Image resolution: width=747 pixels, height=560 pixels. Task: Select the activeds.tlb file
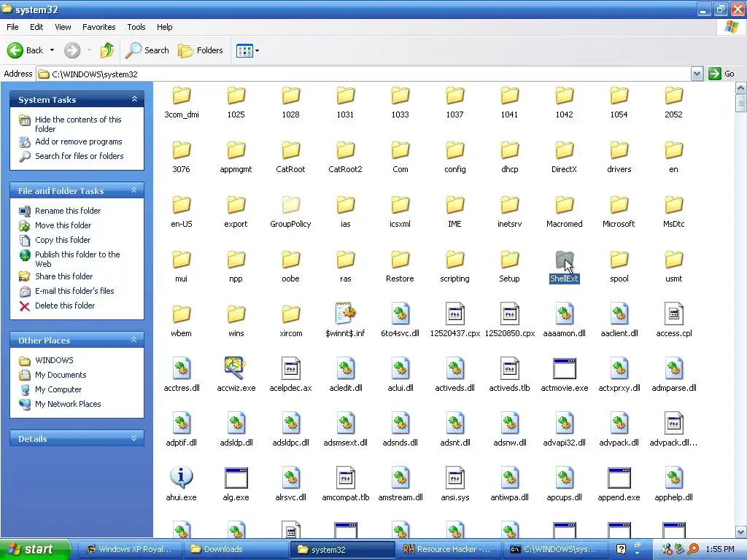[509, 376]
